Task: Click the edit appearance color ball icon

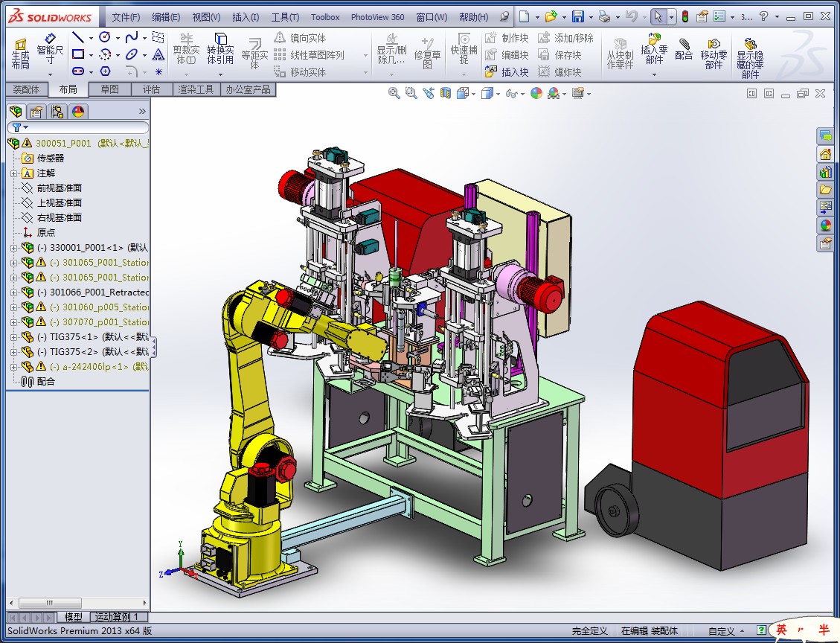Action: 536,93
